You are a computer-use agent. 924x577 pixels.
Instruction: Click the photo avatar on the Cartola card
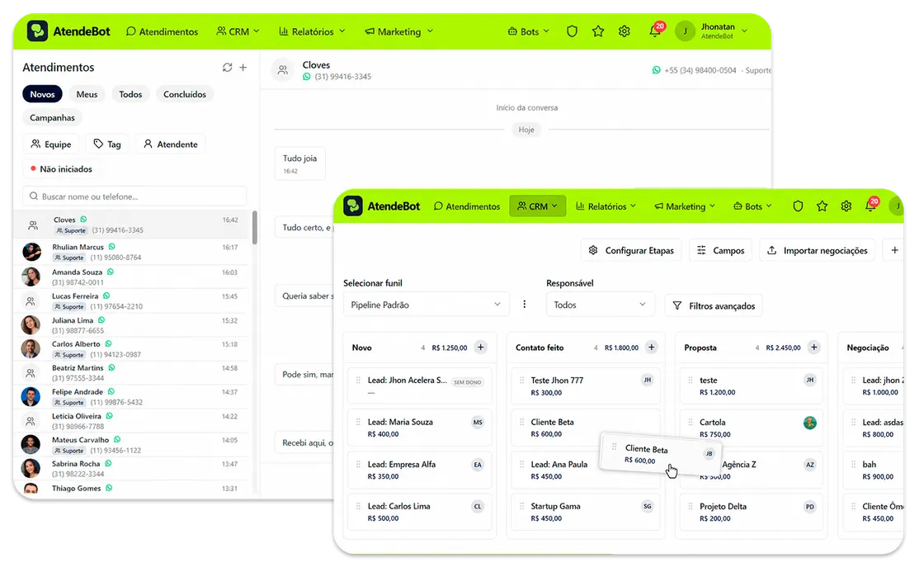(810, 423)
